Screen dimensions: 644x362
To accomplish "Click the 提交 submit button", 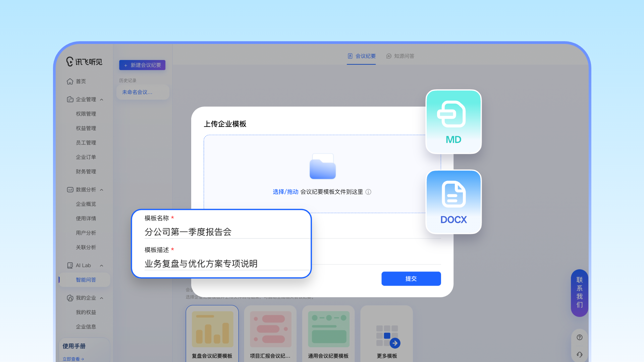I will coord(411,279).
